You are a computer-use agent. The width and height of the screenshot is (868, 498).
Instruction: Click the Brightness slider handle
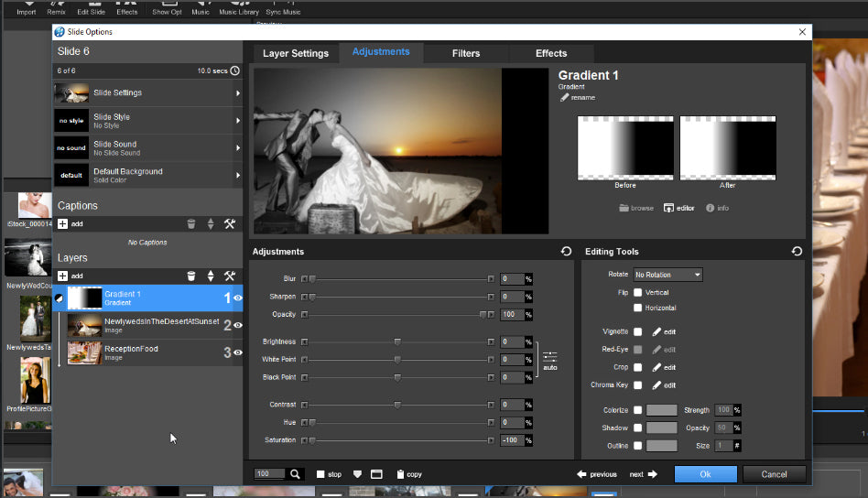pos(397,342)
